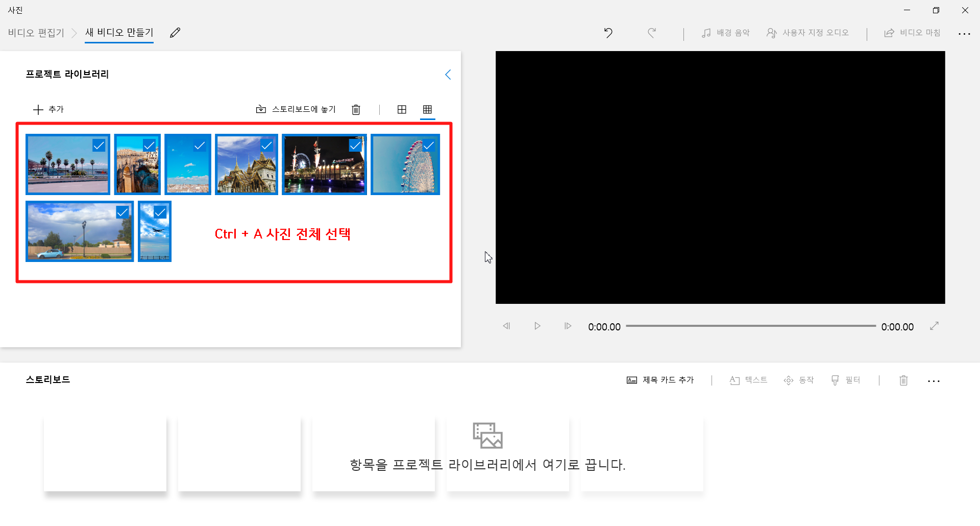980x526 pixels.
Task: Select the golden temple thumbnail
Action: 247,164
